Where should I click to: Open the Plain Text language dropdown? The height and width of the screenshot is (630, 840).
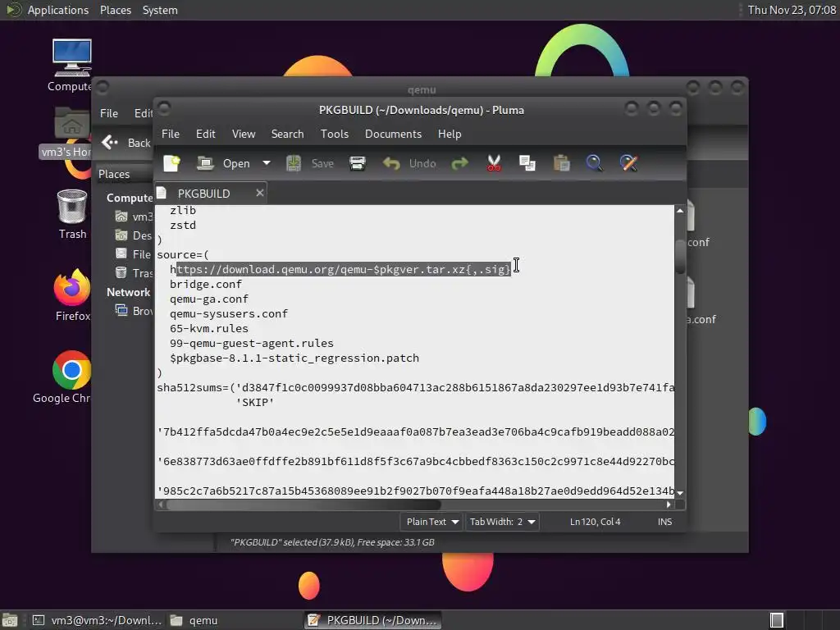[431, 522]
